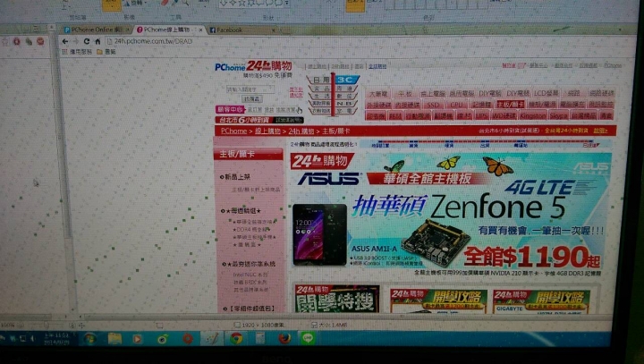The width and height of the screenshot is (644, 364).
Task: Click the DDR4 sidebar entry
Action: (251, 230)
